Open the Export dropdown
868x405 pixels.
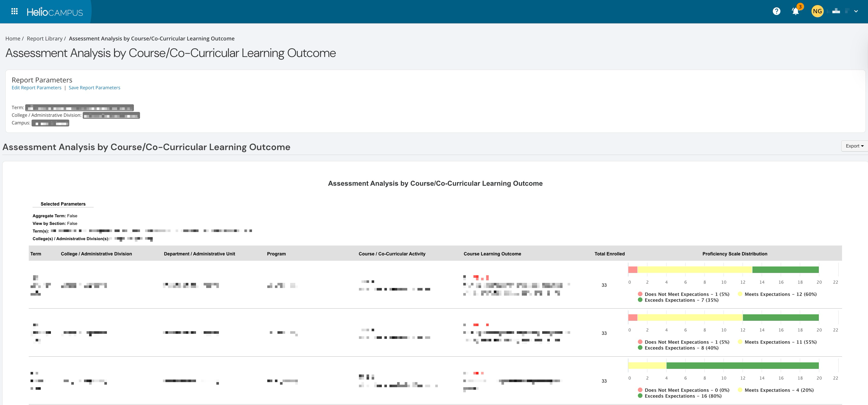(x=854, y=146)
